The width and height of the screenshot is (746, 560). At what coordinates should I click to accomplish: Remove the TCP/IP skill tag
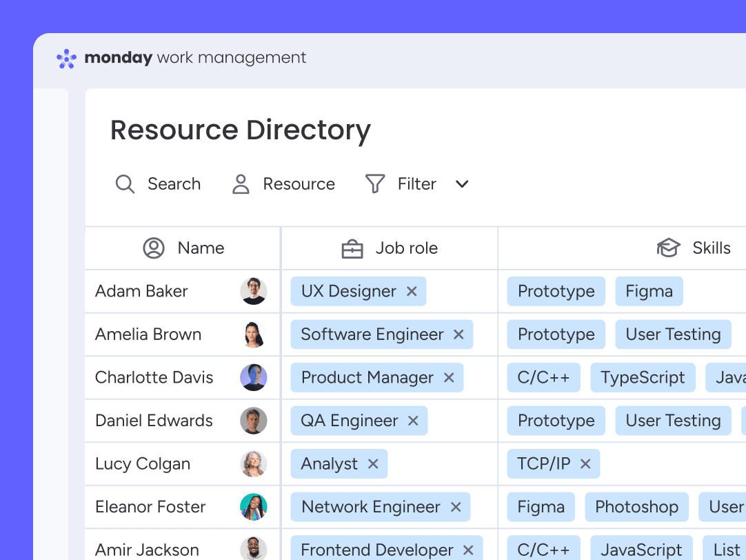click(585, 464)
